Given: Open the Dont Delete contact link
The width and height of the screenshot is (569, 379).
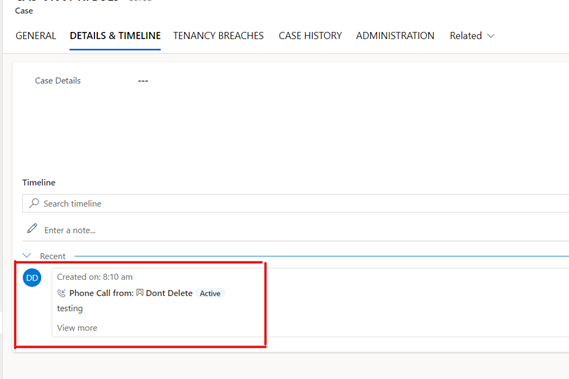Looking at the screenshot, I should pyautogui.click(x=169, y=293).
